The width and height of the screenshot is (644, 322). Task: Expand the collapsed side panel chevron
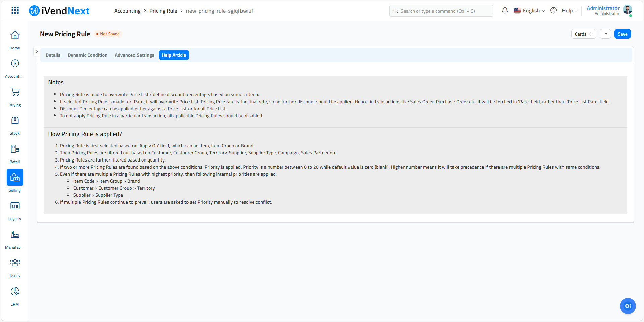point(37,51)
